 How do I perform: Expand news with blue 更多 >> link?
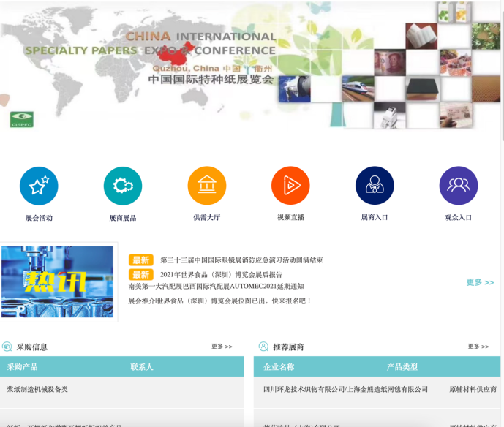coord(480,282)
